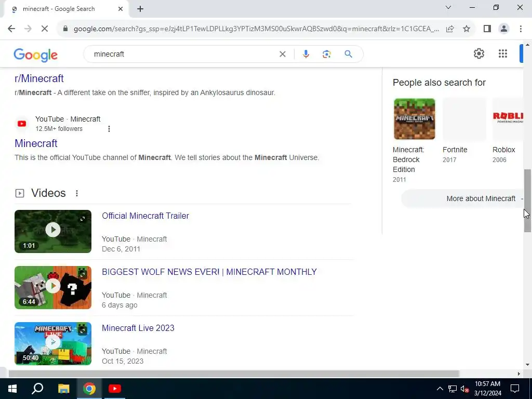Bookmark this page with the star icon
532x399 pixels.
click(467, 29)
